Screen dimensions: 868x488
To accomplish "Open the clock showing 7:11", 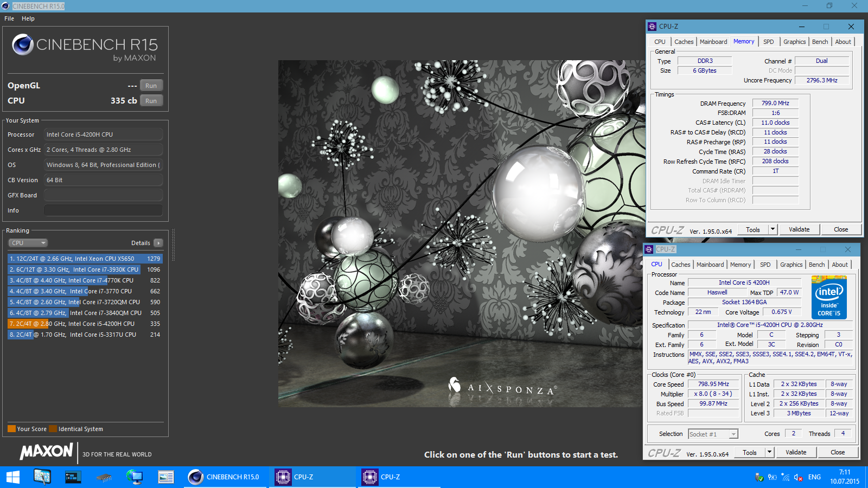I will 845,477.
